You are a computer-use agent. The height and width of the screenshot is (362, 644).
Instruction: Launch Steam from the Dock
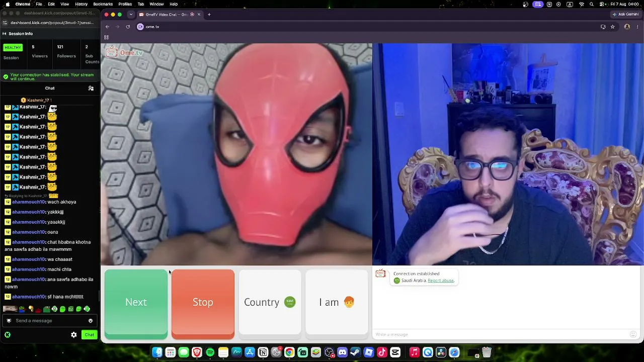(x=355, y=352)
